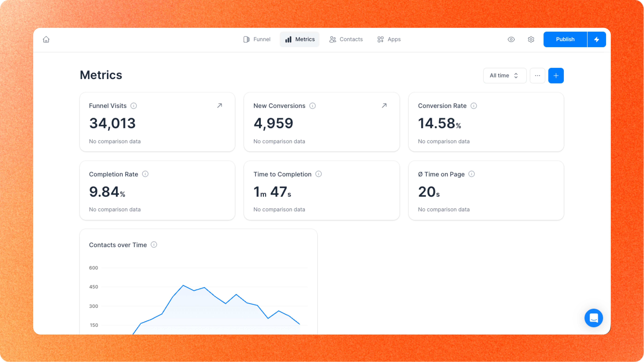Screen dimensions: 644x362
Task: Show info for Time on Page
Action: pos(471,174)
